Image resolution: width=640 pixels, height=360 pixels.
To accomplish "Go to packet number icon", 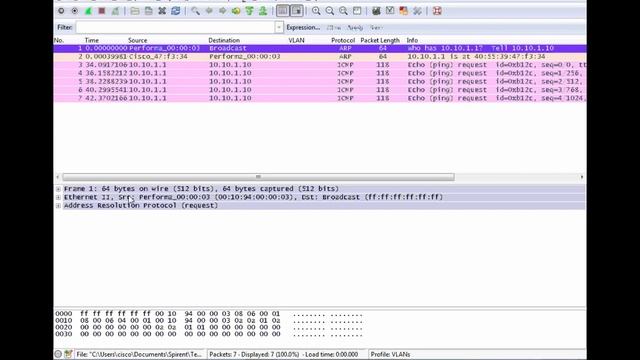I will point(236,11).
